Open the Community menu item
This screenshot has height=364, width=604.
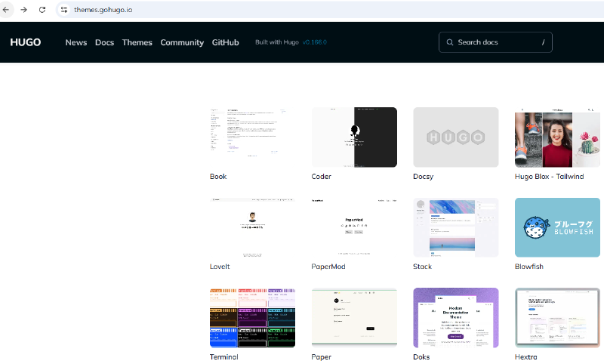click(182, 42)
